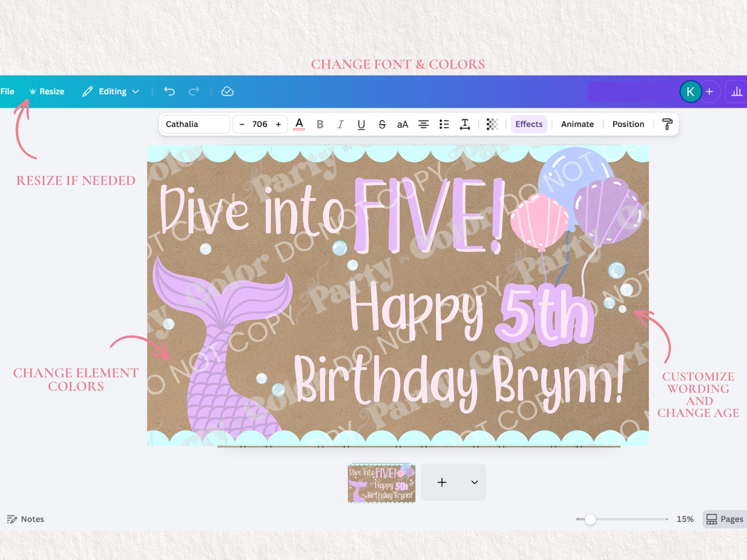Toggle the Pages grid view
The width and height of the screenshot is (747, 560).
(x=725, y=519)
